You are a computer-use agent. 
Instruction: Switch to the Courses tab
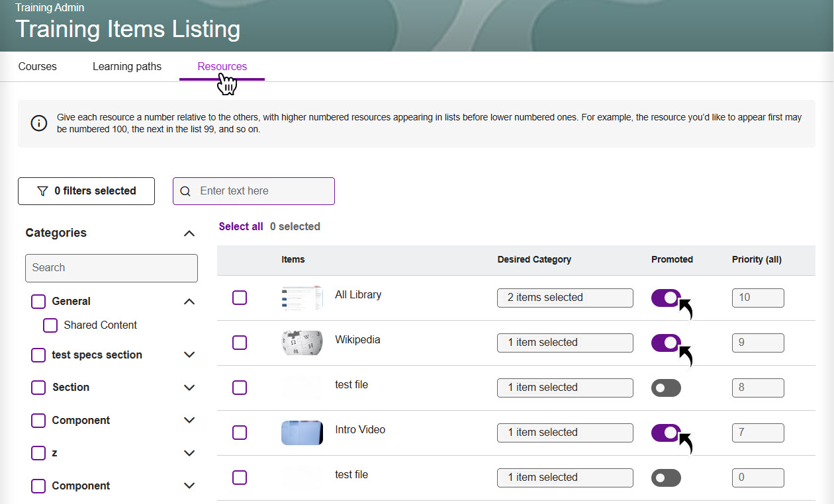click(38, 67)
